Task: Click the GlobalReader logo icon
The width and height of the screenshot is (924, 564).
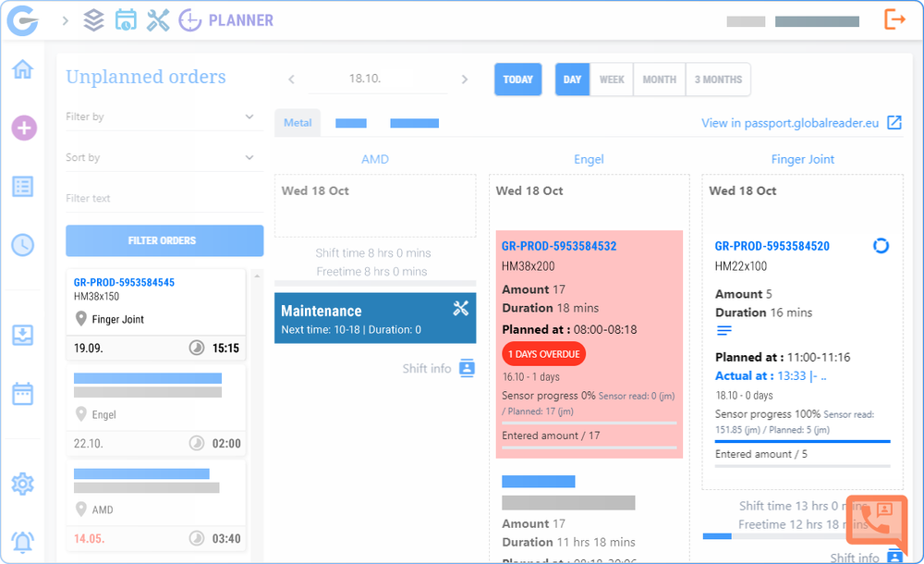Action: click(x=23, y=20)
